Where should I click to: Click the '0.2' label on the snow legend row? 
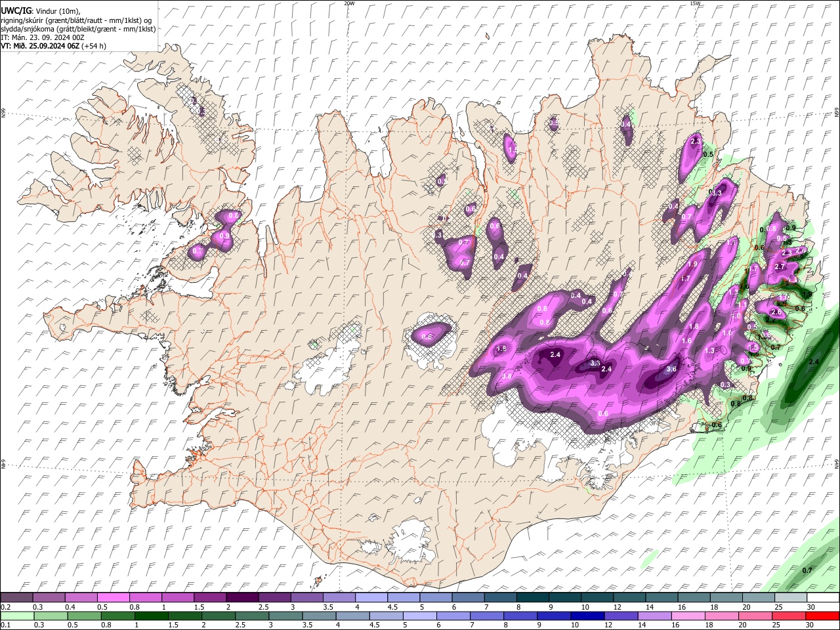tap(6, 607)
